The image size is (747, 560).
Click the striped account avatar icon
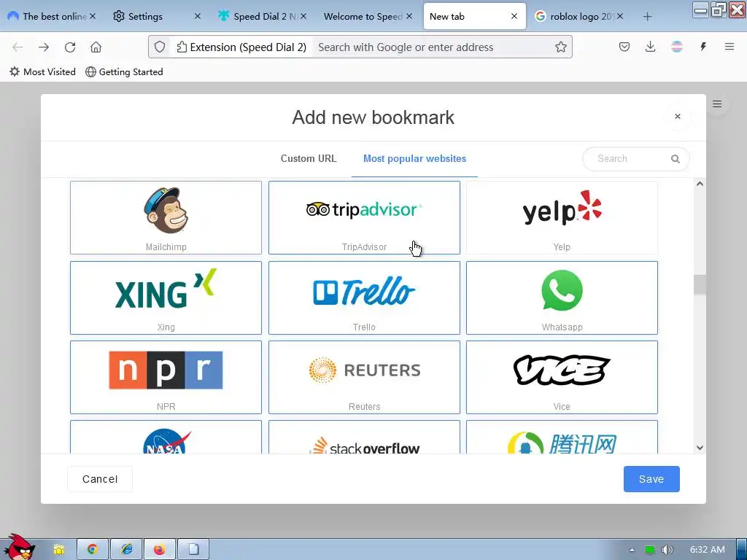click(x=676, y=47)
